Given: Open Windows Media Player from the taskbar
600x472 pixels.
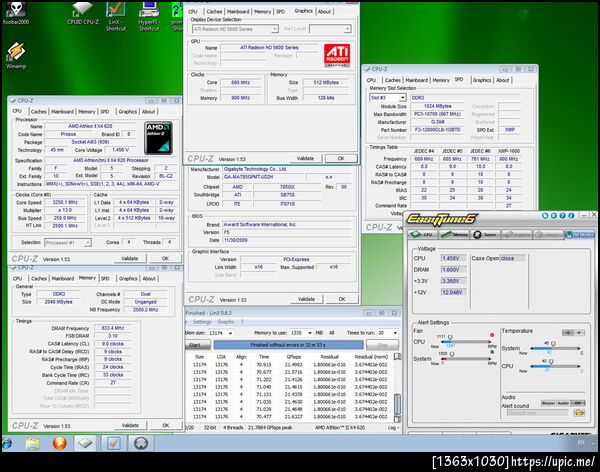Looking at the screenshot, I should pos(59,443).
